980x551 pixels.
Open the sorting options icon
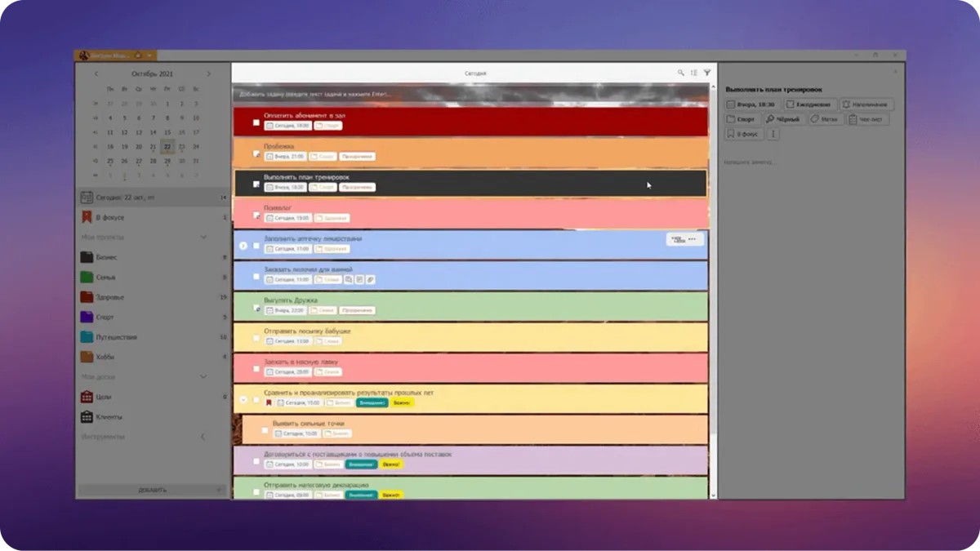click(694, 73)
